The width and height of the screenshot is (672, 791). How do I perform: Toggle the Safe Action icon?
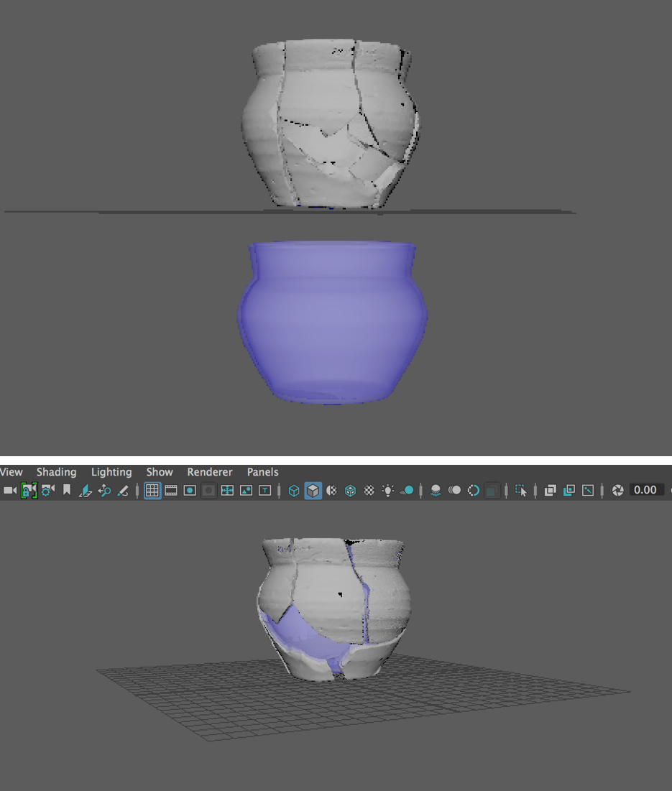[247, 491]
